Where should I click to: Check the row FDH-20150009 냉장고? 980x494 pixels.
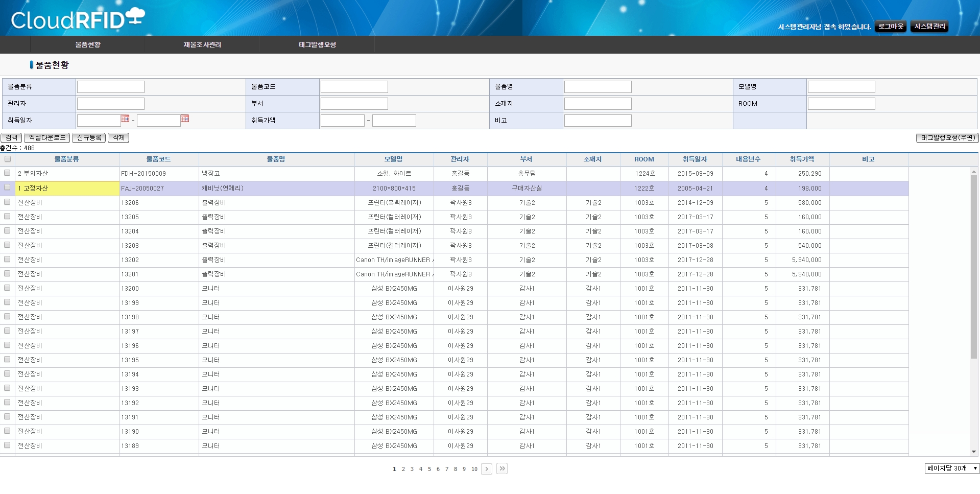(7, 173)
